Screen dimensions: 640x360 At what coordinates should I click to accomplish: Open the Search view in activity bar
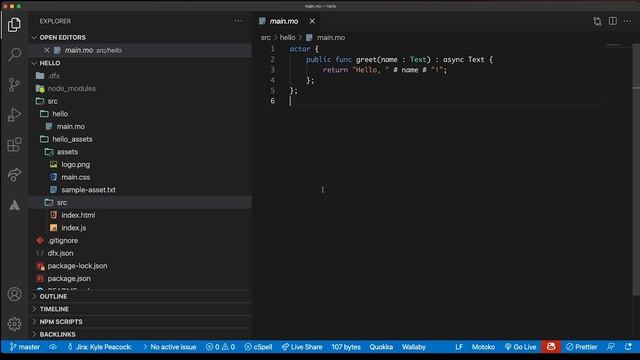tap(14, 54)
